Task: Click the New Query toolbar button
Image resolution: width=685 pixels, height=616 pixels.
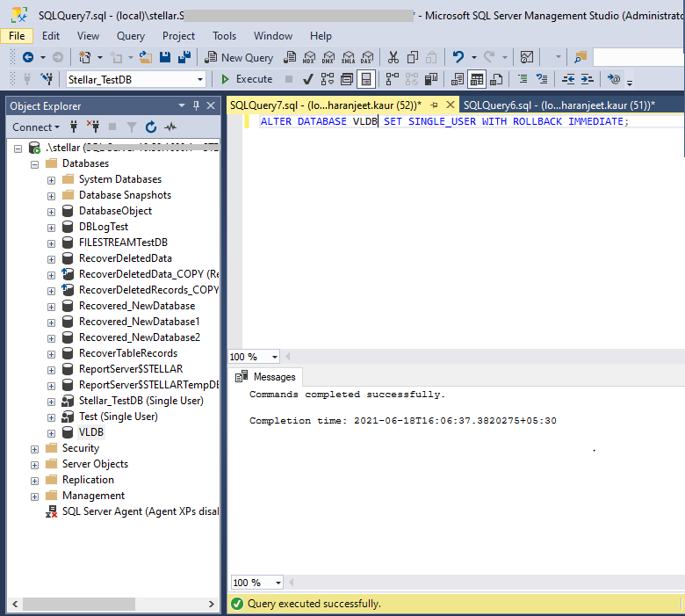Action: coord(239,57)
